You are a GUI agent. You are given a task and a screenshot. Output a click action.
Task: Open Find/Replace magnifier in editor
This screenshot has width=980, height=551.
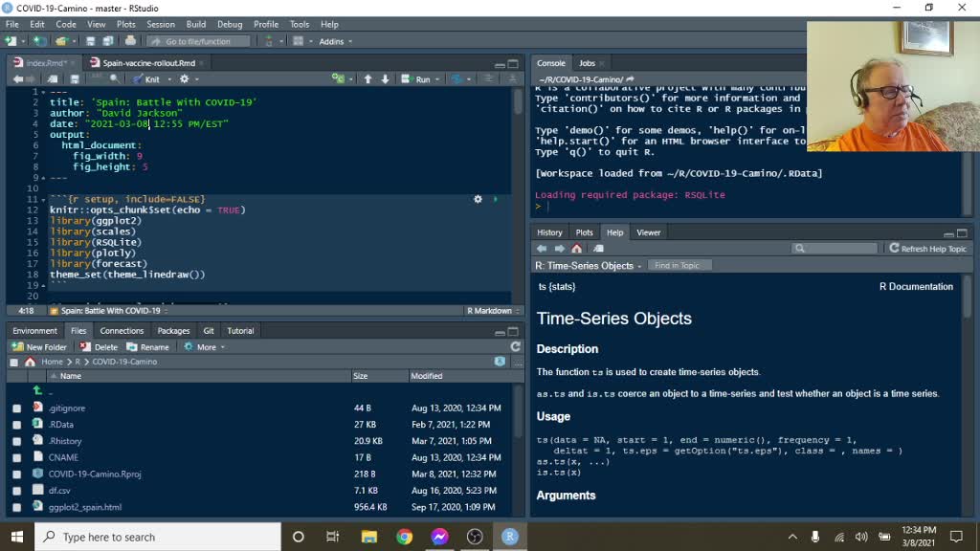pos(115,79)
